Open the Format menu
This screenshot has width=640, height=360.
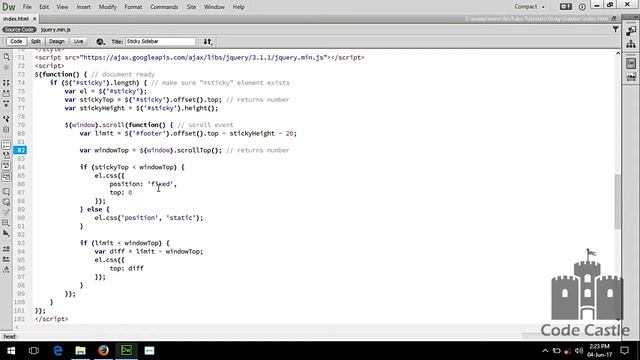pos(133,7)
